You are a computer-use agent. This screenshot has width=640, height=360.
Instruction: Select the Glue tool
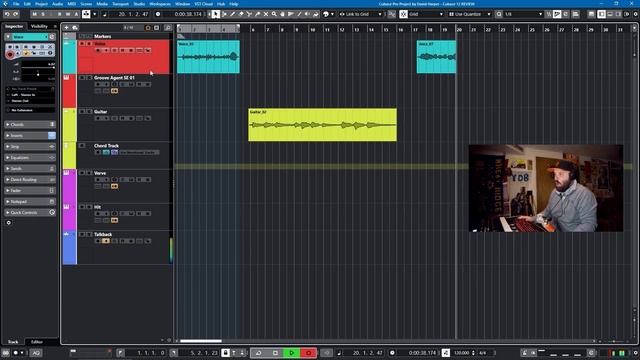click(258, 14)
